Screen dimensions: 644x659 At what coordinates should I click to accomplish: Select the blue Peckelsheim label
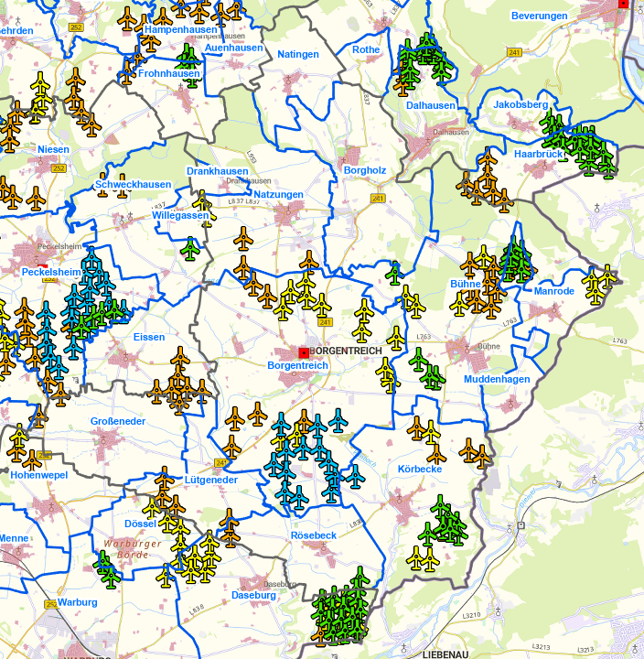tap(51, 273)
